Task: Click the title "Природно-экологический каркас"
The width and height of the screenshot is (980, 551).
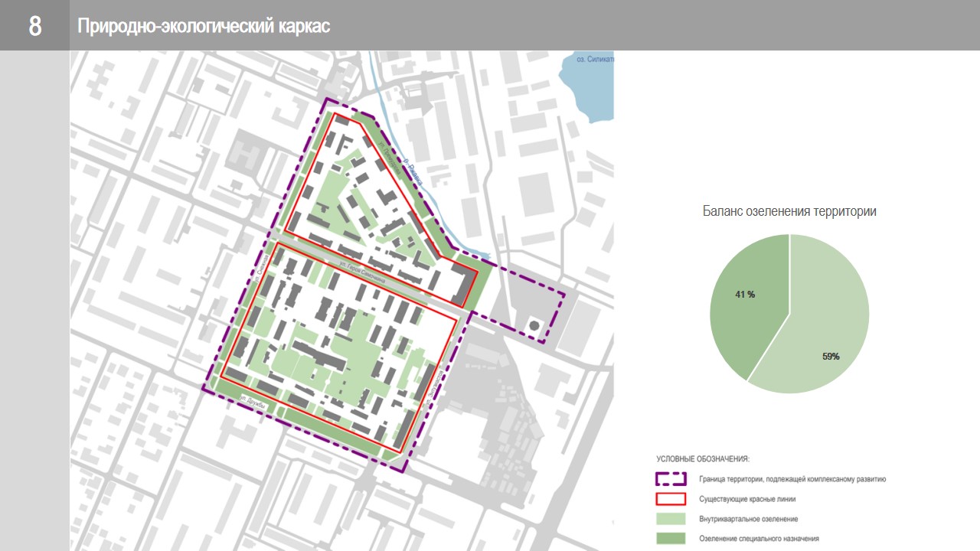Action: pyautogui.click(x=204, y=27)
